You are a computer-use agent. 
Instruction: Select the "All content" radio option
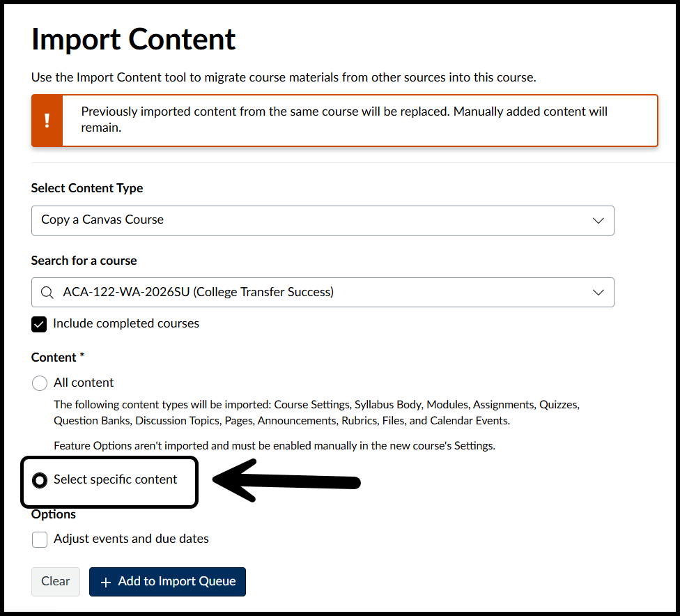(40, 383)
